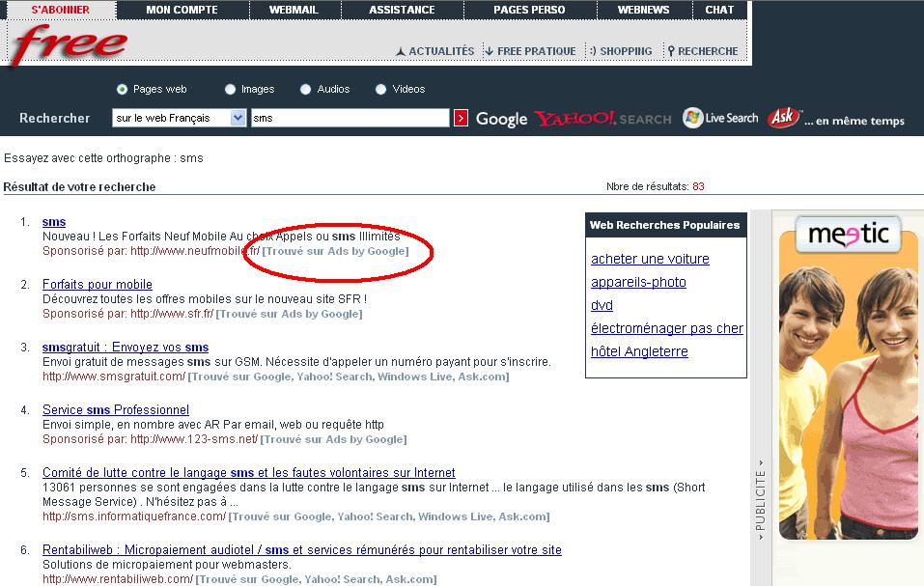Click the search field containing 'sms'

350,118
